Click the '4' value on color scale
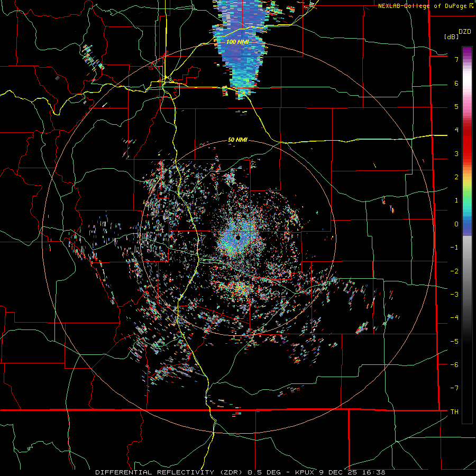Viewport: 476px width, 476px height. (x=456, y=130)
